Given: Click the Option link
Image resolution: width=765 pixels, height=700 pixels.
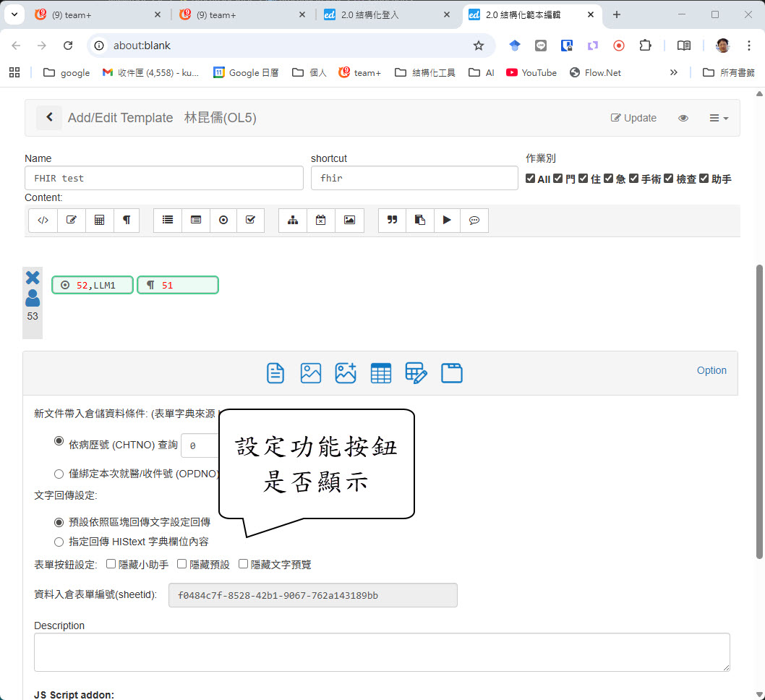Looking at the screenshot, I should (711, 370).
